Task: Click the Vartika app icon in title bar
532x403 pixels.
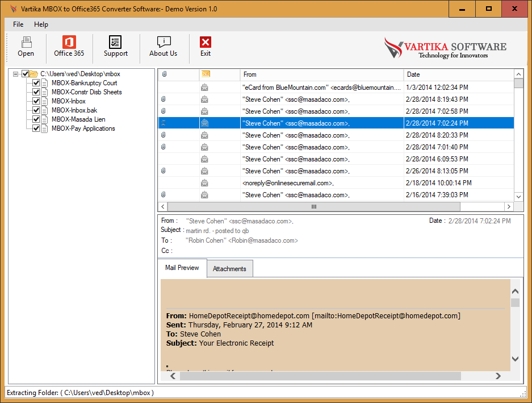Action: (13, 9)
